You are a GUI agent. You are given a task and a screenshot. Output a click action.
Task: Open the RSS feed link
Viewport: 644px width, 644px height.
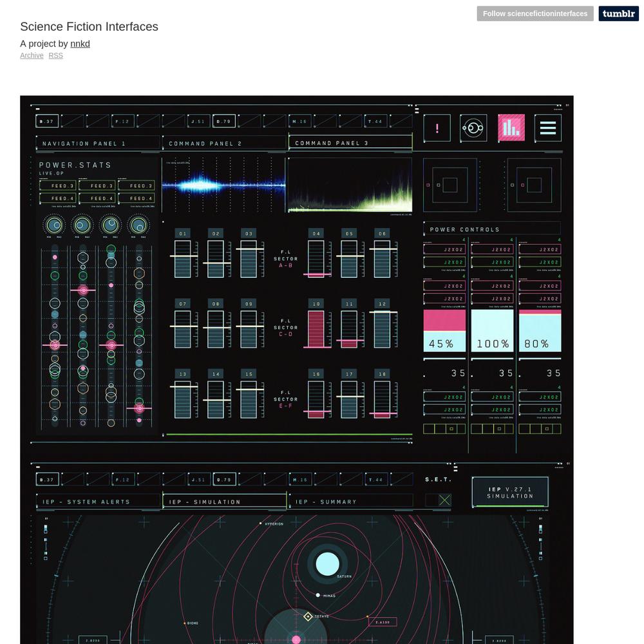(x=56, y=55)
